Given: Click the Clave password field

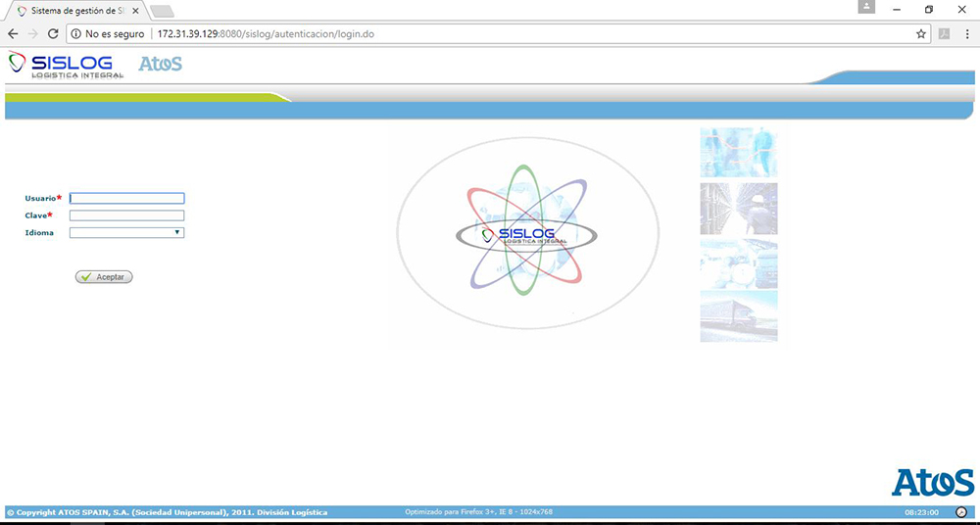Looking at the screenshot, I should pos(126,215).
